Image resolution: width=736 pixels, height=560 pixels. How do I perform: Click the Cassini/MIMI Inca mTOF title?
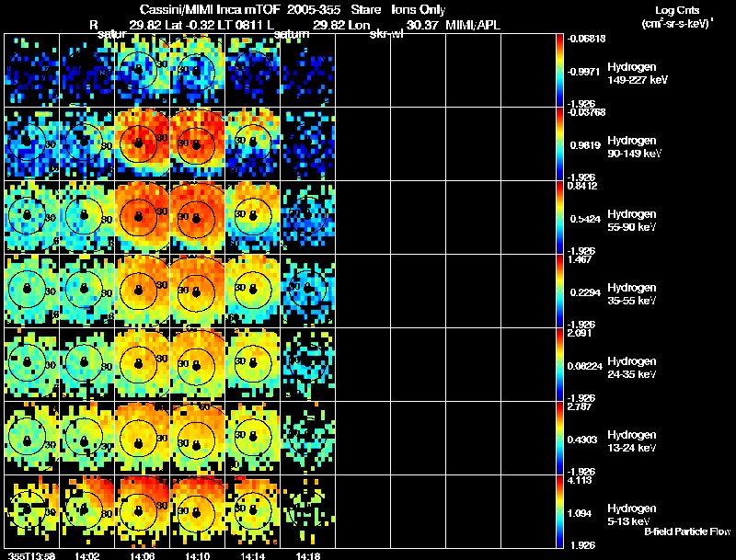point(210,9)
